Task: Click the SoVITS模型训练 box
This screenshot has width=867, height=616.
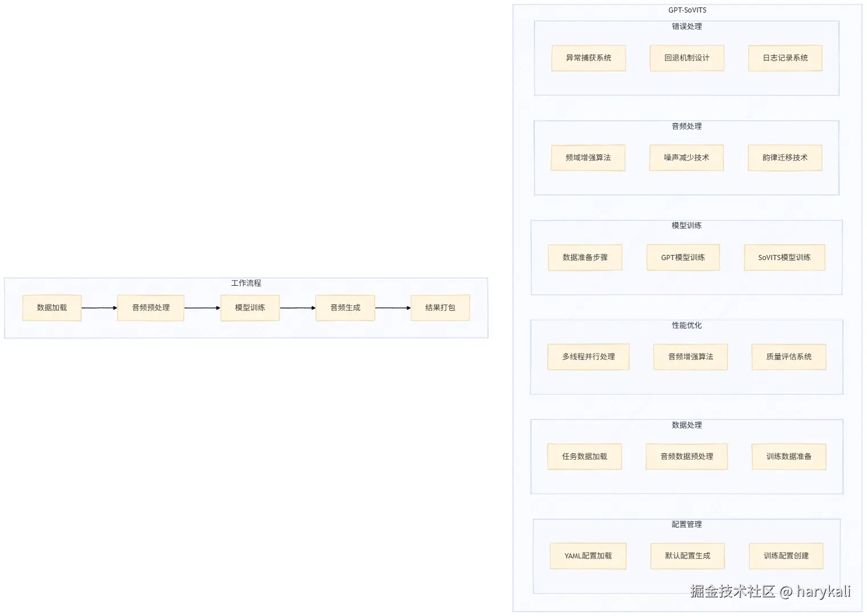Action: coord(785,258)
